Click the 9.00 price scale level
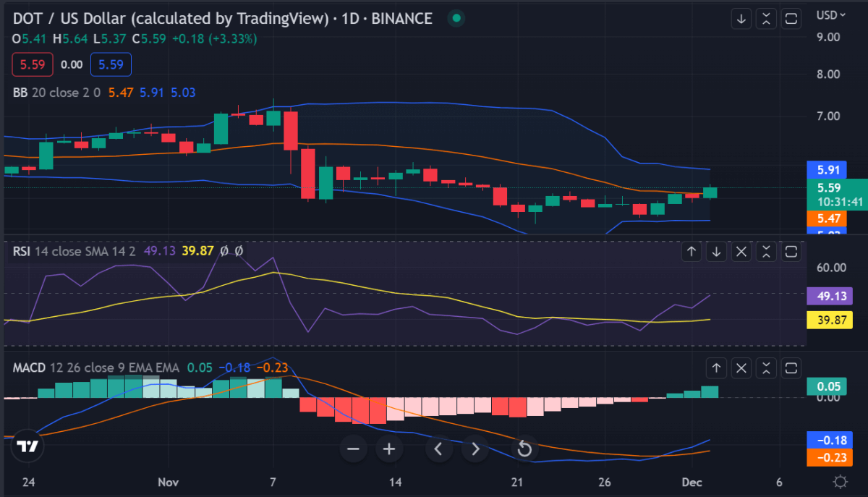Viewport: 868px width, 497px height. [827, 36]
